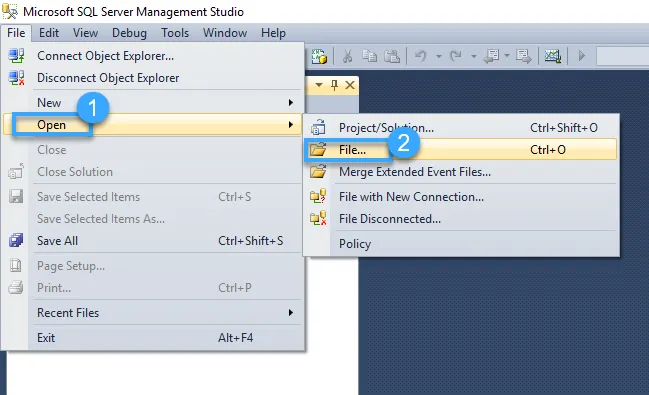Screen dimensions: 649x395
Task: Click the Navigate Backward toolbar icon
Action: 491,56
